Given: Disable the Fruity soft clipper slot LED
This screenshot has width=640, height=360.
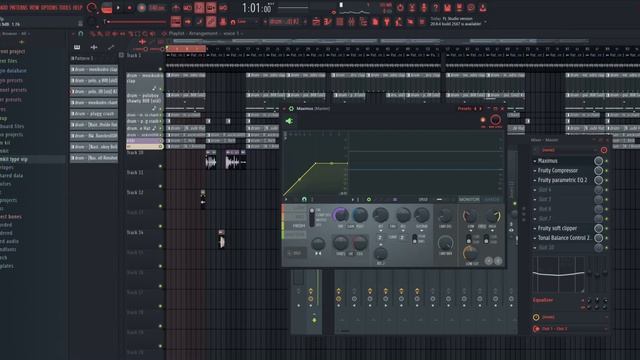Looking at the screenshot, I should pos(607,228).
